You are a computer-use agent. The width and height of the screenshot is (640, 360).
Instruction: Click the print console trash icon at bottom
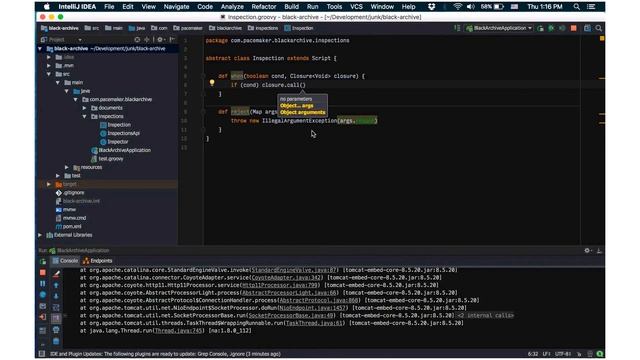[x=56, y=340]
